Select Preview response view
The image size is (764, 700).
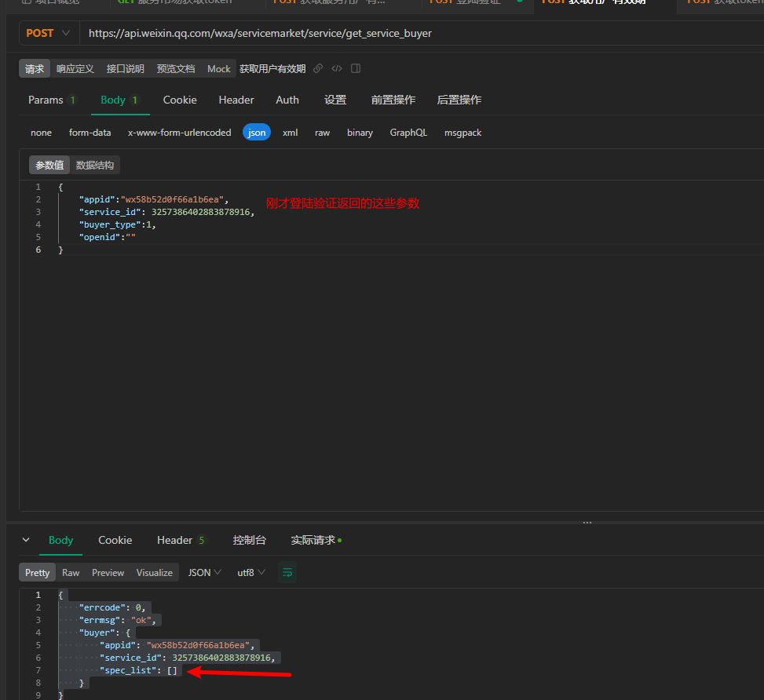(108, 572)
